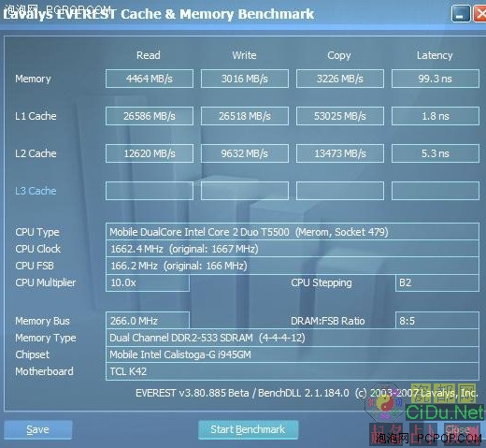486x448 pixels.
Task: Click the L3 Cache row label
Action: [36, 191]
